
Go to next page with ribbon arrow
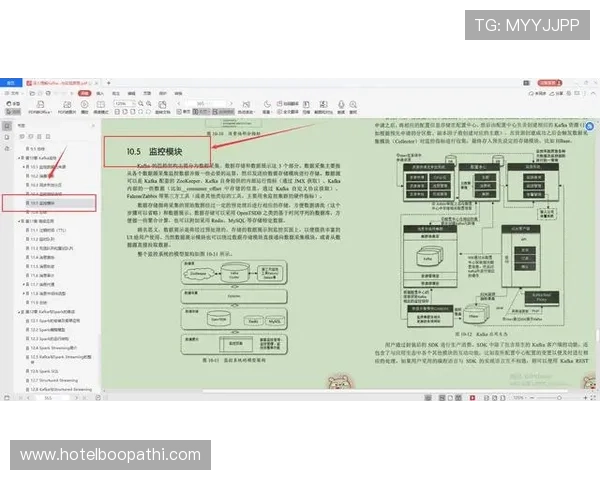[x=230, y=104]
